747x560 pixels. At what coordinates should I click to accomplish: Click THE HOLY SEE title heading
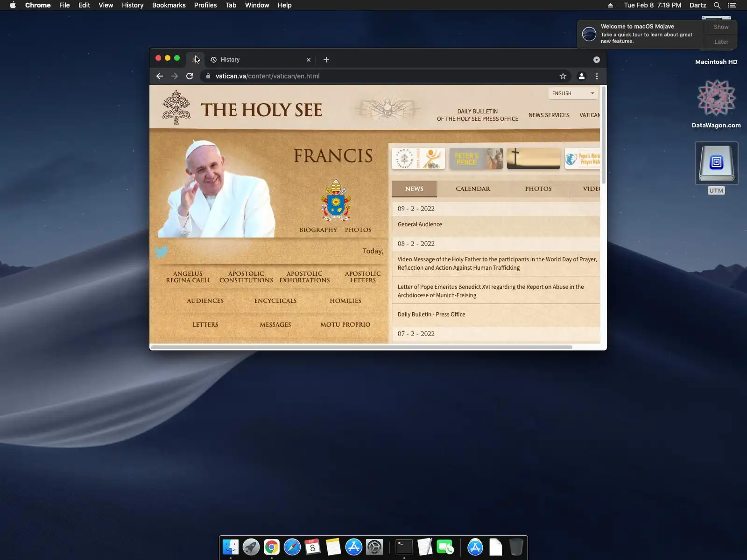pyautogui.click(x=261, y=110)
